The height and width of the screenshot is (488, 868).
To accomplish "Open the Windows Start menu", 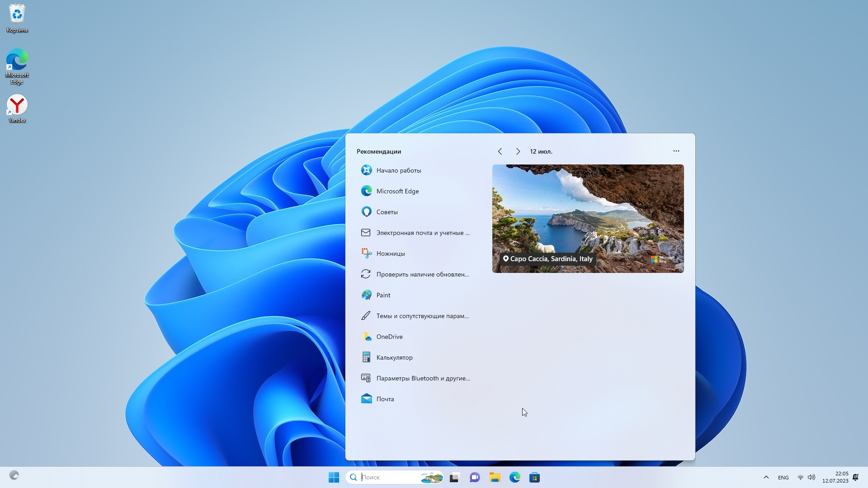I will 334,478.
